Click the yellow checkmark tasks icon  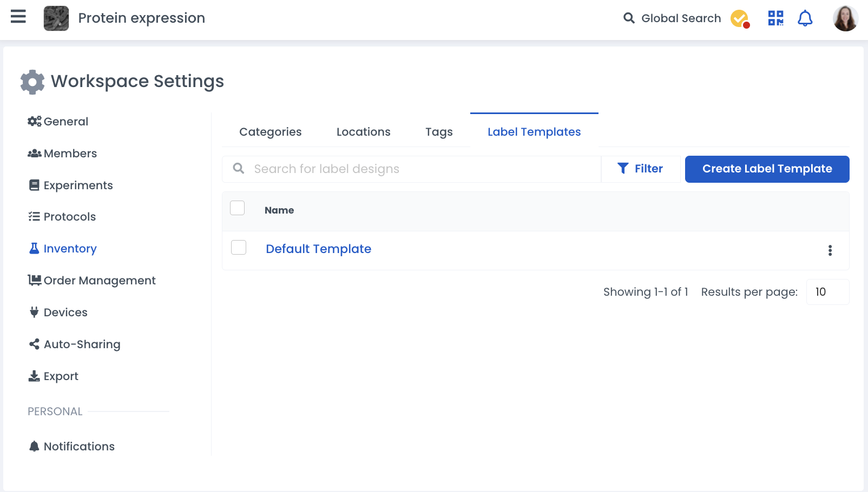(739, 18)
